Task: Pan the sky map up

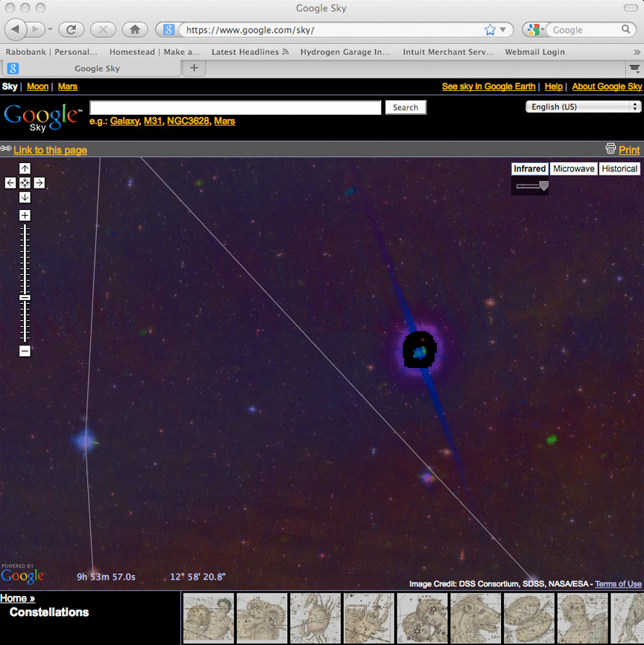Action: coord(25,168)
